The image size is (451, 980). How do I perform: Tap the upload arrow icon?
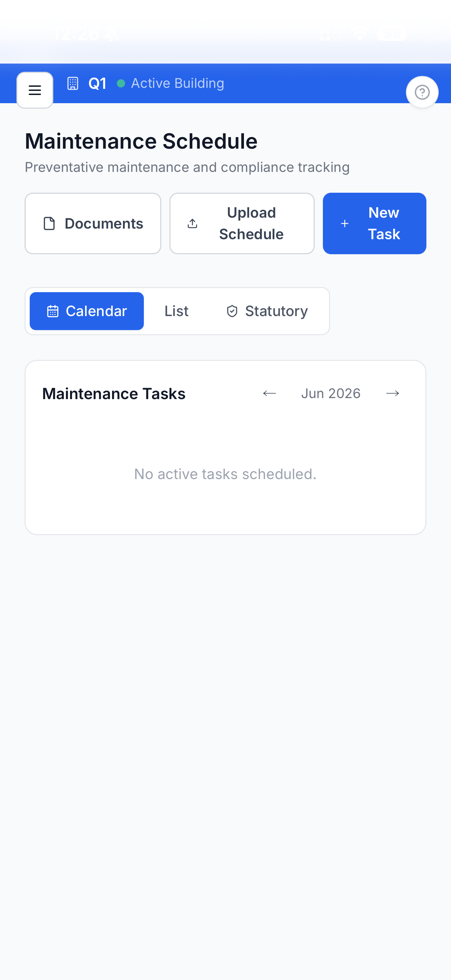coord(192,224)
